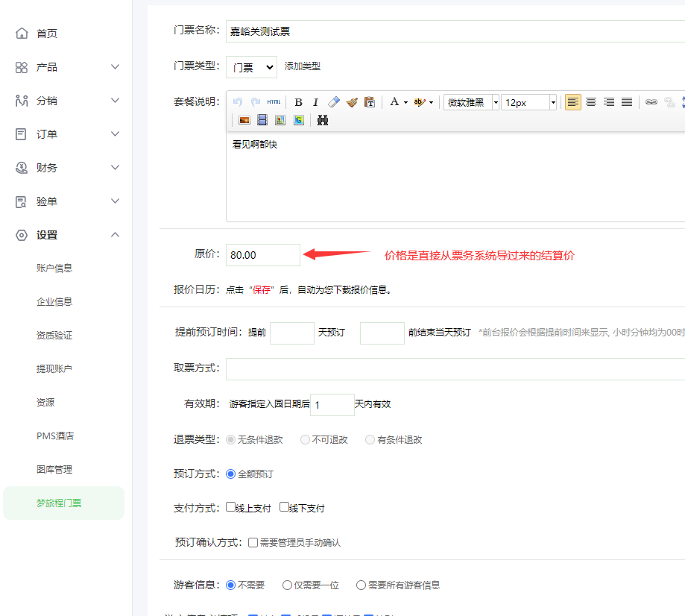Click the 原价 price input field
685x616 pixels.
point(263,255)
